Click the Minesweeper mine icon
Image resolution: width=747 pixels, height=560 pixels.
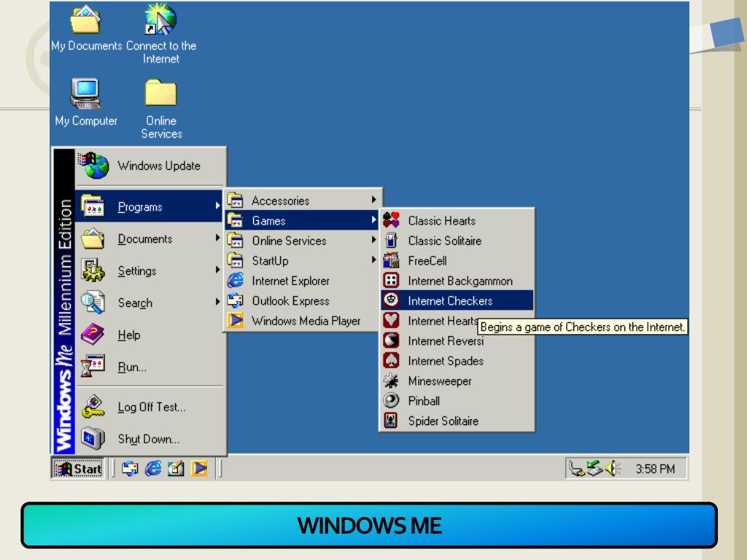390,381
